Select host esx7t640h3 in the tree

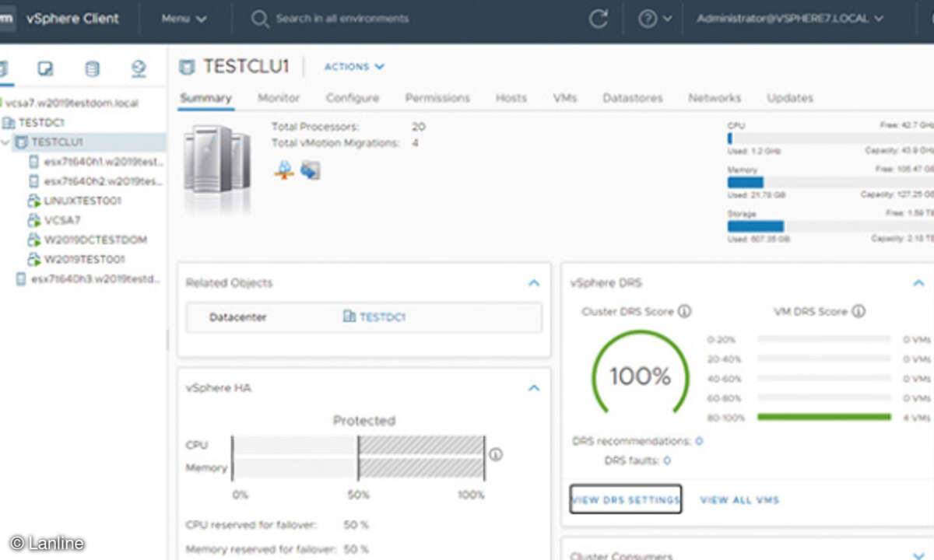96,279
